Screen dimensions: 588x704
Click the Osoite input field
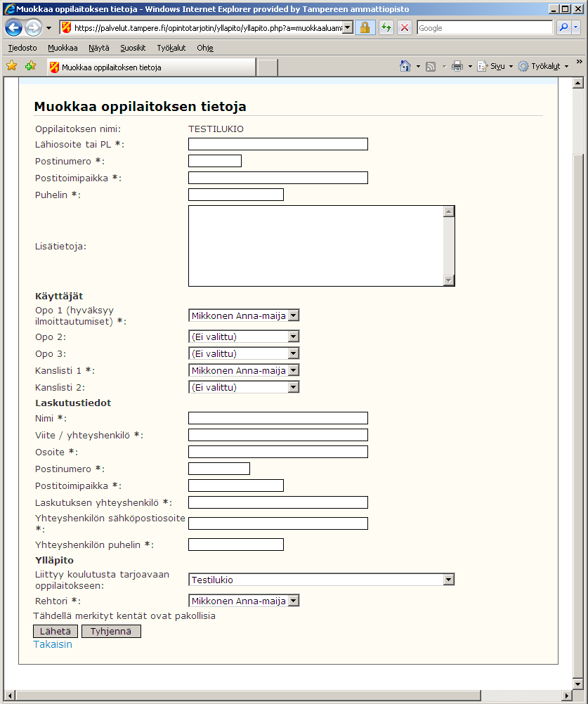coord(277,452)
